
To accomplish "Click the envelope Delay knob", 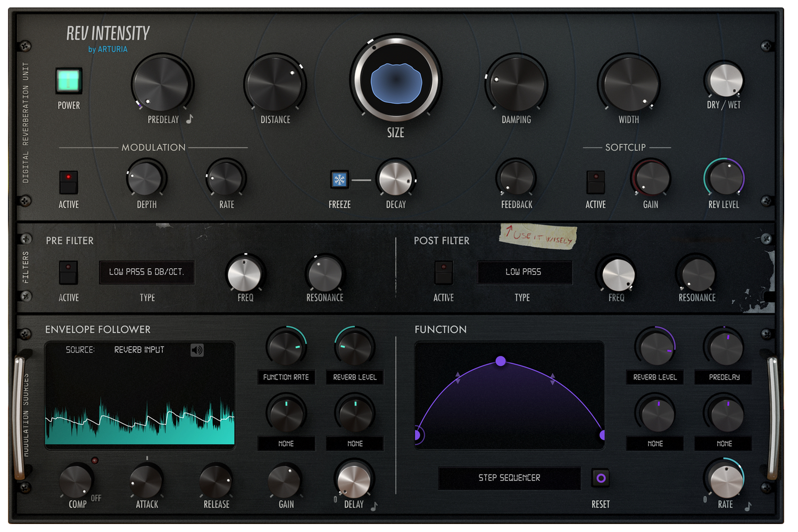I will point(354,480).
